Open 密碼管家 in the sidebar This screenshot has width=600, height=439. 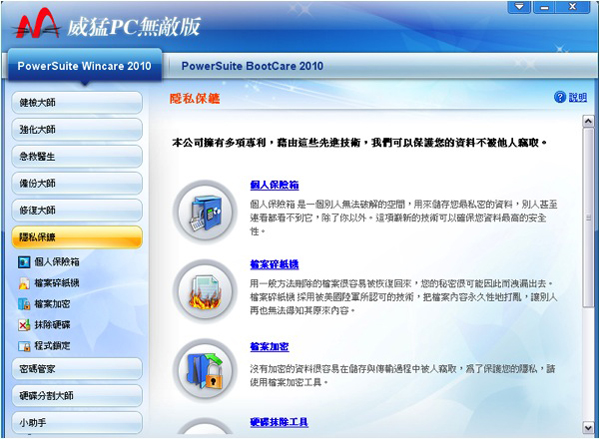[x=77, y=369]
